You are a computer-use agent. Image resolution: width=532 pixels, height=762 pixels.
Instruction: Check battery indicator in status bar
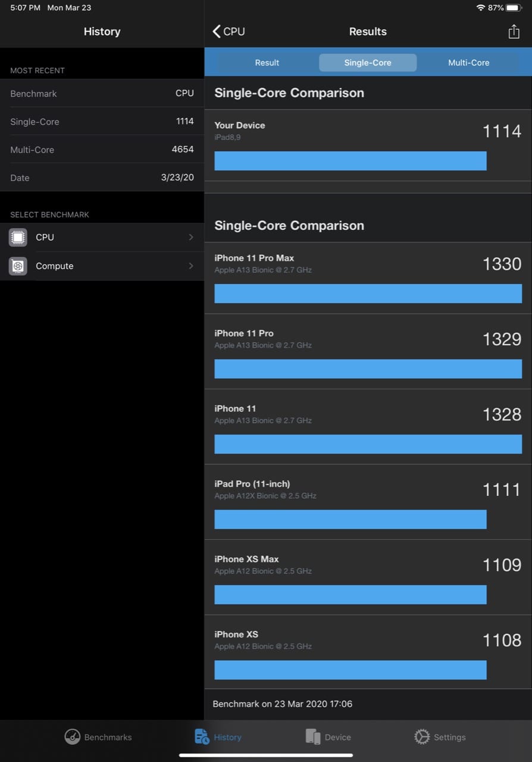(x=512, y=8)
